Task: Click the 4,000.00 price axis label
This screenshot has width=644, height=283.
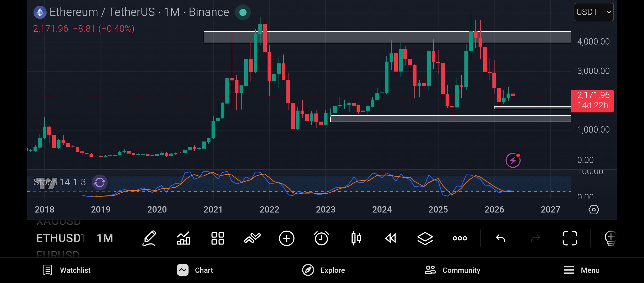Action: (593, 41)
